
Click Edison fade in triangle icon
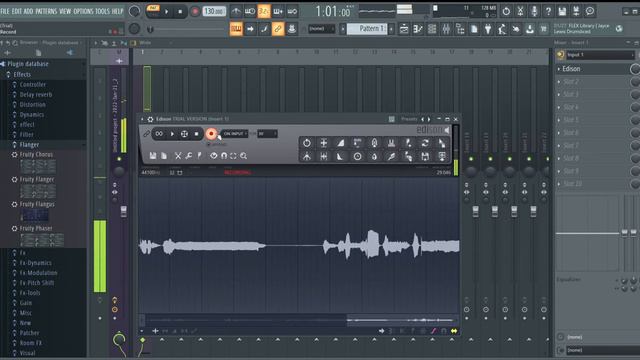[x=340, y=143]
